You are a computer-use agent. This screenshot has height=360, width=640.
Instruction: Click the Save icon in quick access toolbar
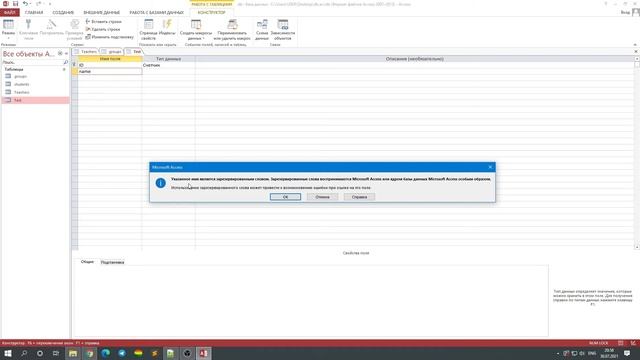[16, 4]
